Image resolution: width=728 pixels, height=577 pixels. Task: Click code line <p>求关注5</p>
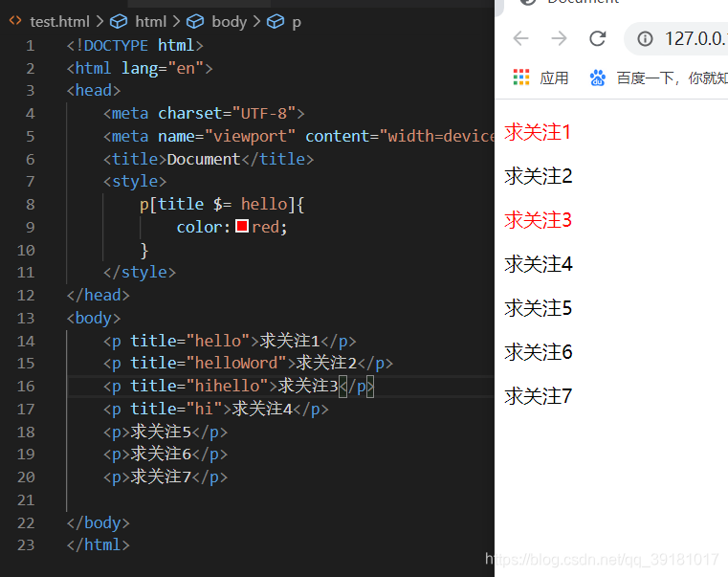tap(165, 433)
